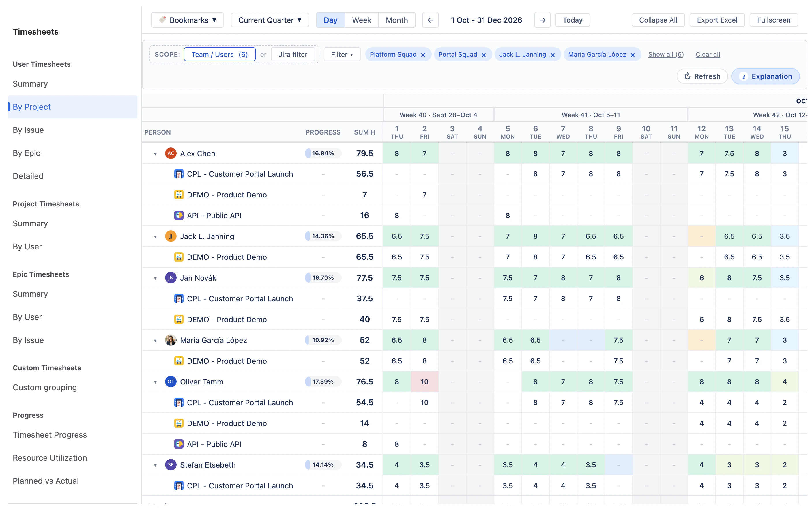This screenshot has width=812, height=508.
Task: Select the Day view
Action: (330, 20)
